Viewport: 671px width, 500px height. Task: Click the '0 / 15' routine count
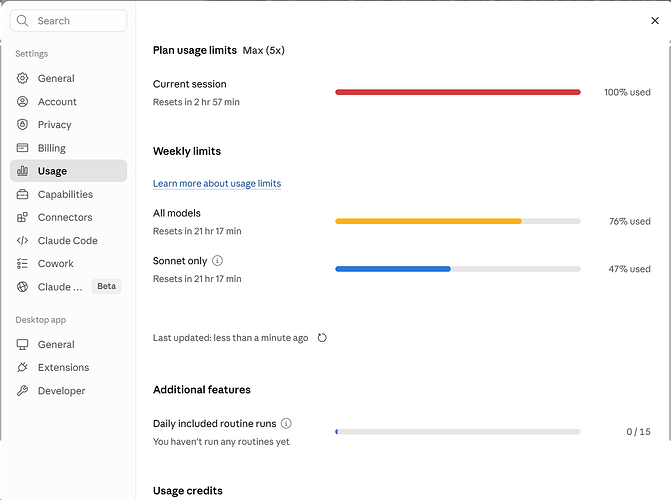click(638, 432)
